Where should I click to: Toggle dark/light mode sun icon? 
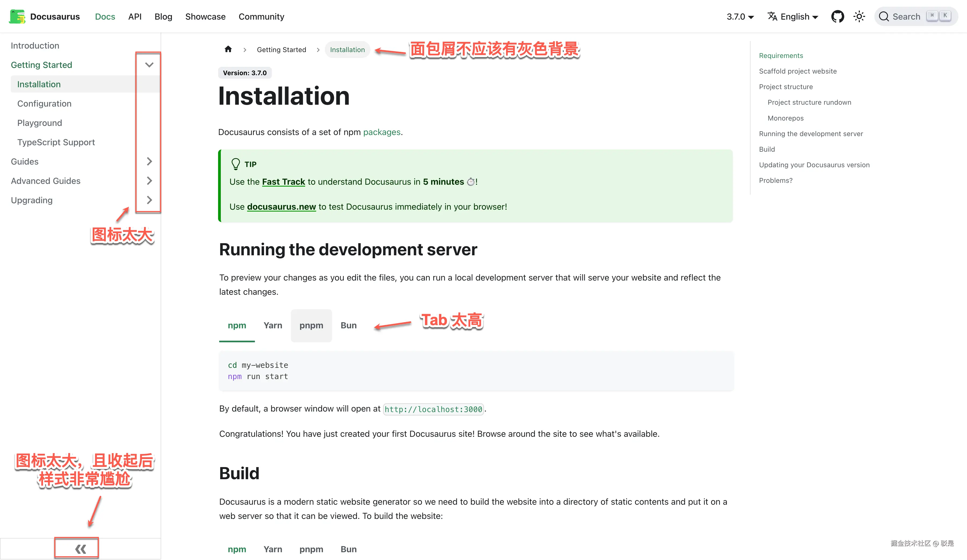pos(859,16)
